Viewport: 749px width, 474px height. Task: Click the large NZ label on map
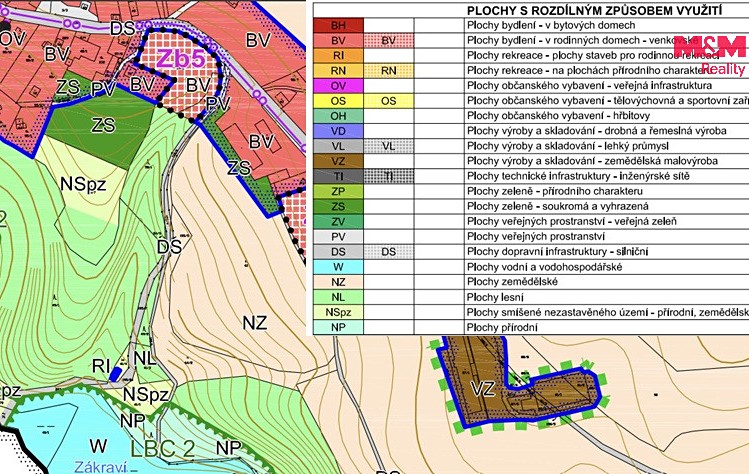[255, 323]
